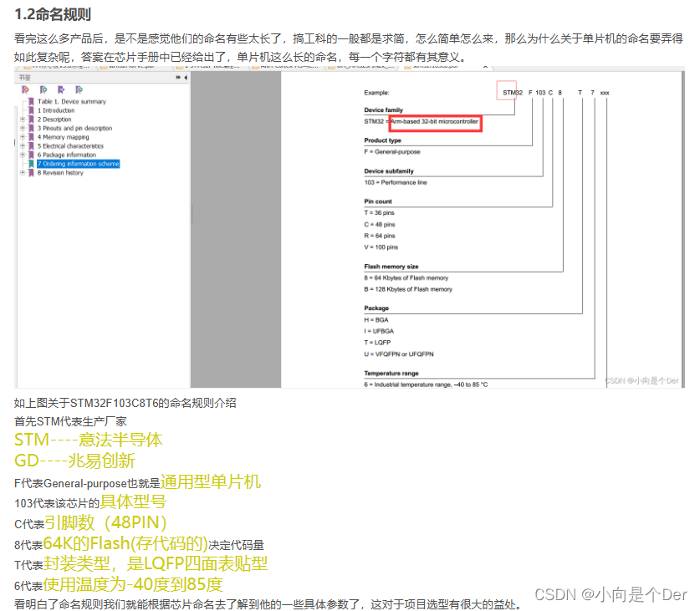The width and height of the screenshot is (700, 611).
Task: Click yellow text 'GD----兆易创新'
Action: (x=74, y=461)
